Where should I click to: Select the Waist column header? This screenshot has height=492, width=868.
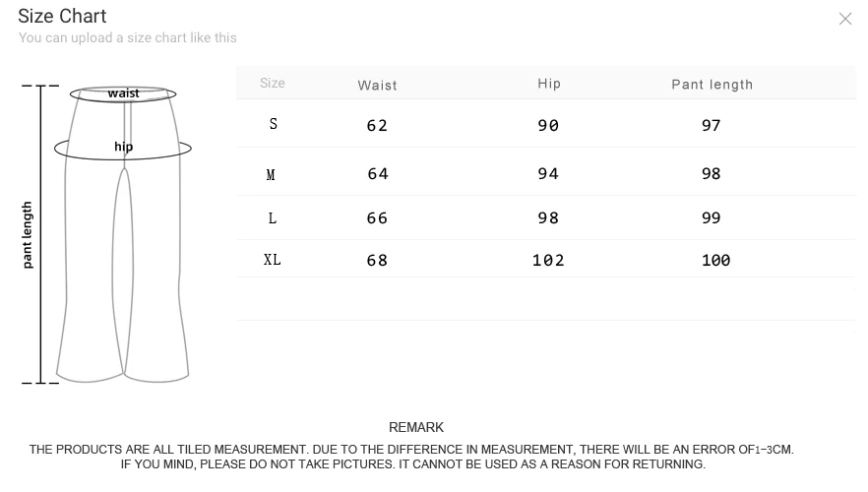pyautogui.click(x=377, y=85)
